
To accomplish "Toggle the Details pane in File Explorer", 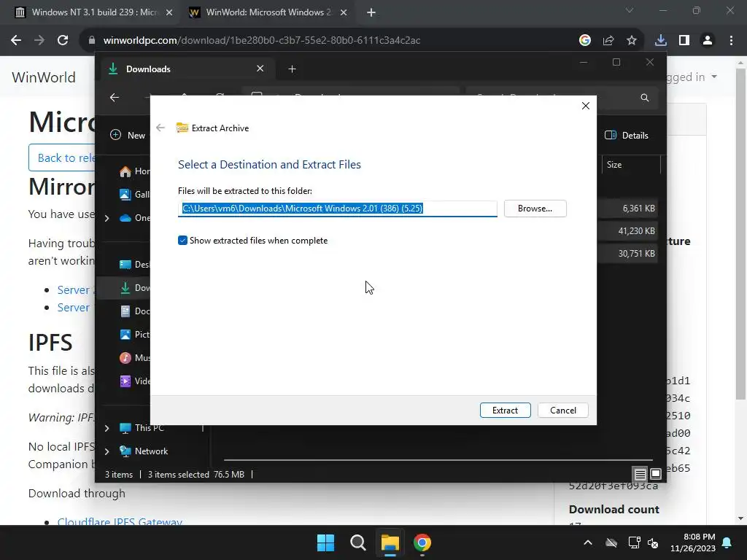I will pos(627,135).
